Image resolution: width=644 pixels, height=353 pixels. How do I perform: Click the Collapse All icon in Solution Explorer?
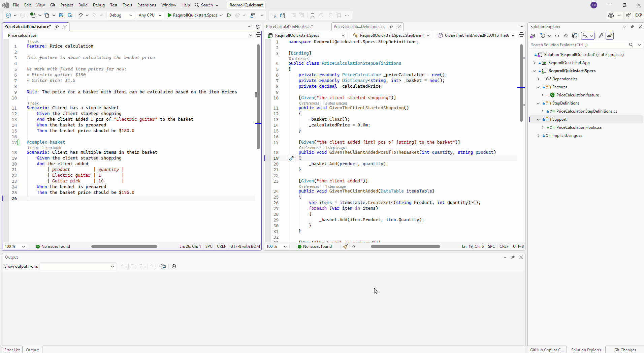tap(566, 36)
